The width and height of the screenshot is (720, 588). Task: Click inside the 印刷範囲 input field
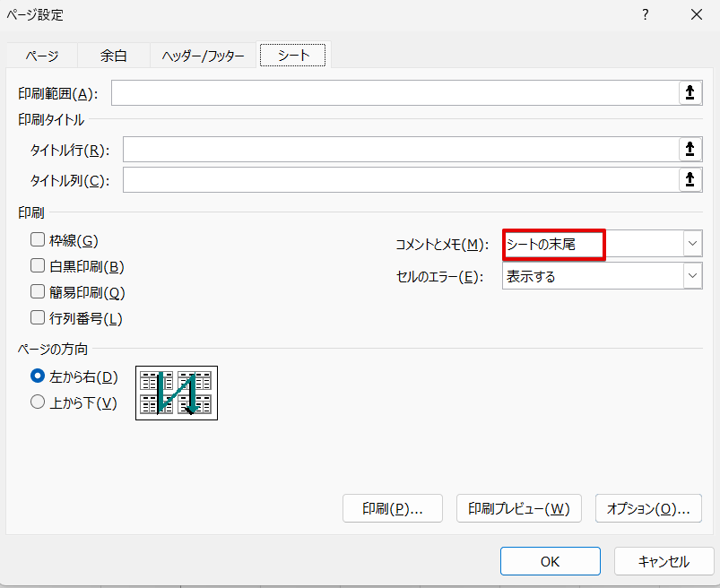[395, 93]
